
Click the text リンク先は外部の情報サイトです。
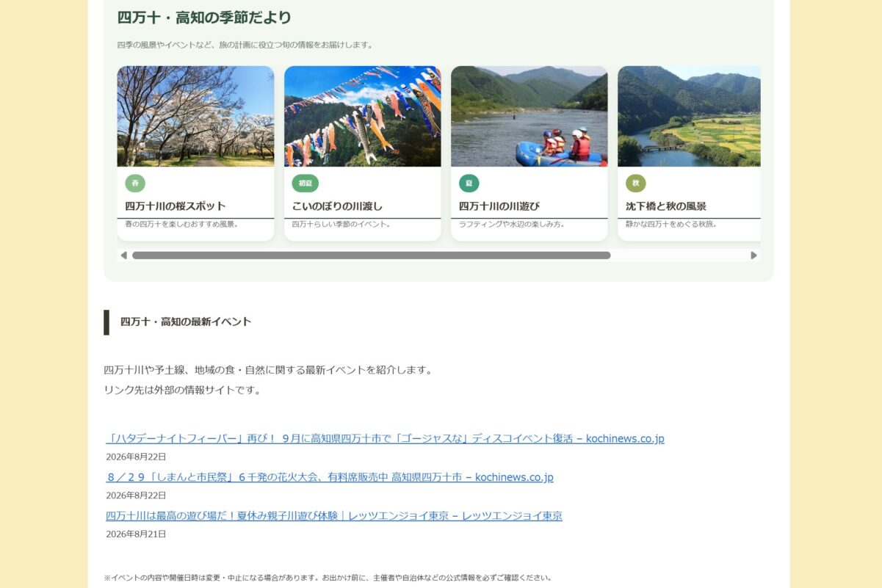click(x=183, y=390)
